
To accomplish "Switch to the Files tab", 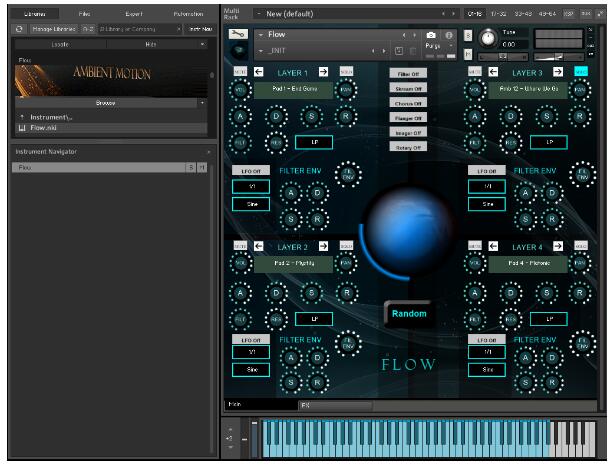I will click(84, 13).
